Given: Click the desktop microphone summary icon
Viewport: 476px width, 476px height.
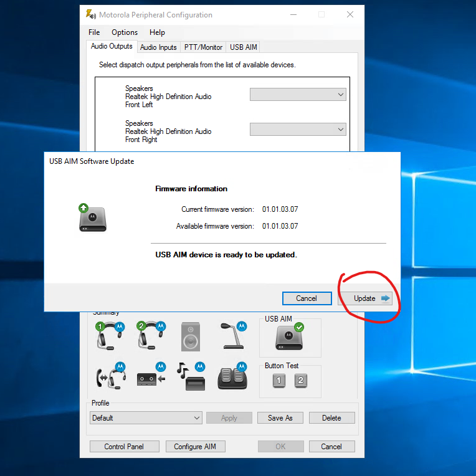Looking at the screenshot, I should pos(234,335).
